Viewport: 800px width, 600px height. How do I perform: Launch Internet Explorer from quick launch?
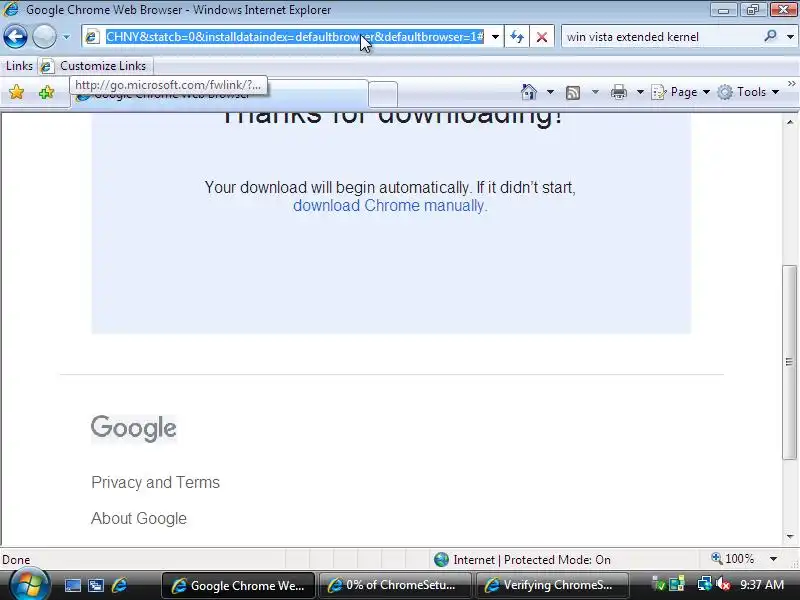119,585
